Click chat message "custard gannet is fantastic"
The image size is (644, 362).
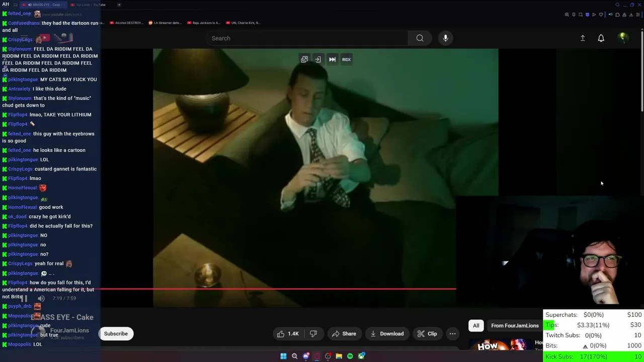(65, 169)
